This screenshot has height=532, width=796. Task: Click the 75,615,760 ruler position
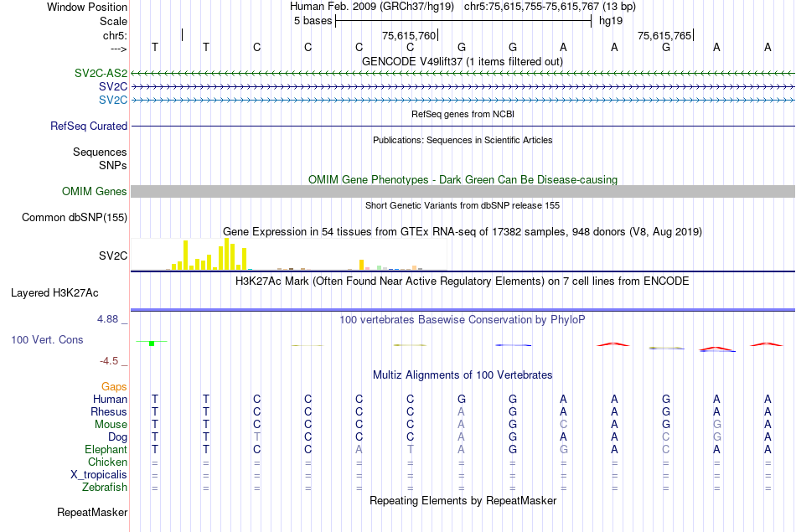(409, 35)
